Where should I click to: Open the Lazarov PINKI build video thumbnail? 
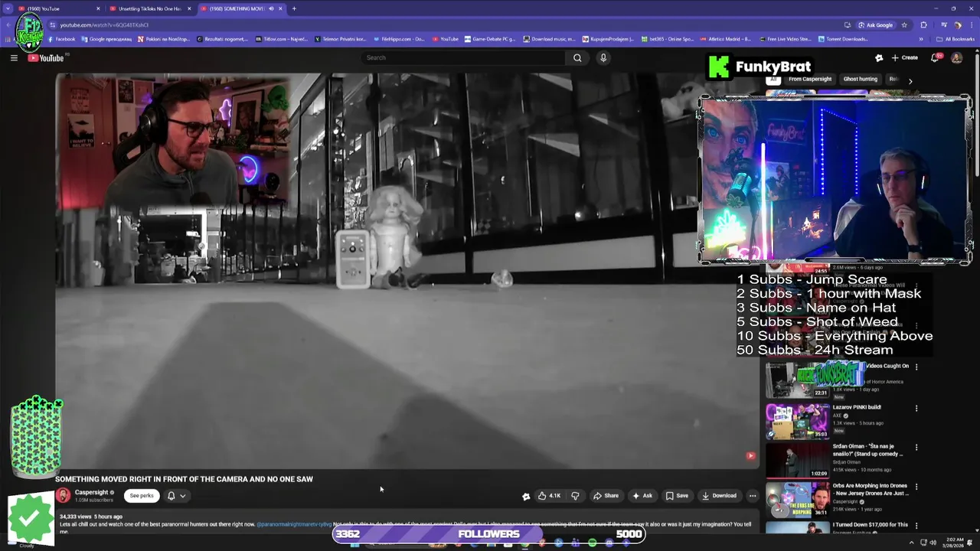(798, 421)
